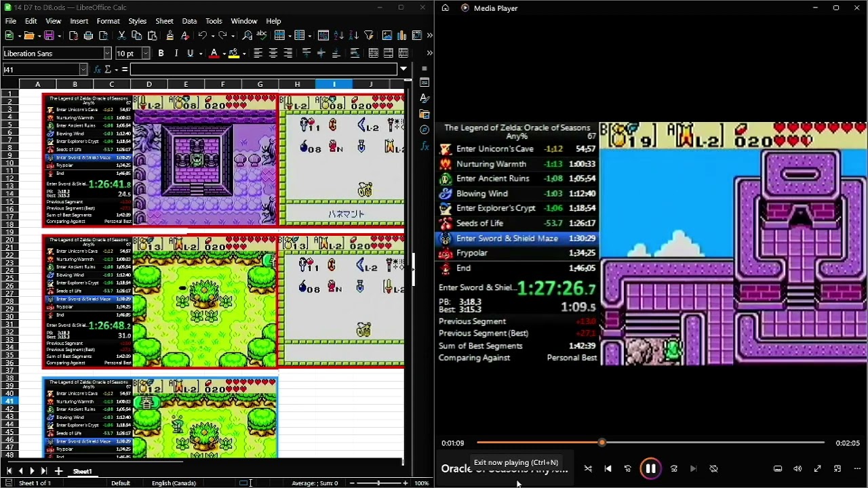Click the AutoFilter funnel icon
The height and width of the screenshot is (488, 868).
tap(369, 35)
